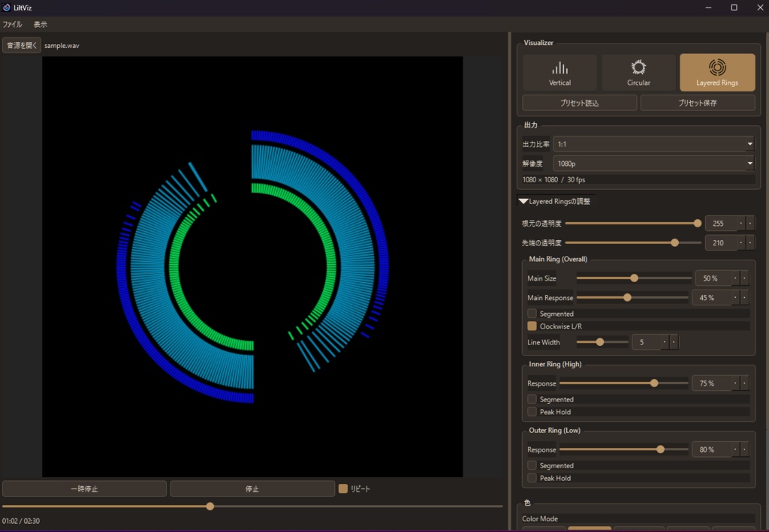
Task: Click the Main Response value field showing 45 %
Action: (x=711, y=297)
